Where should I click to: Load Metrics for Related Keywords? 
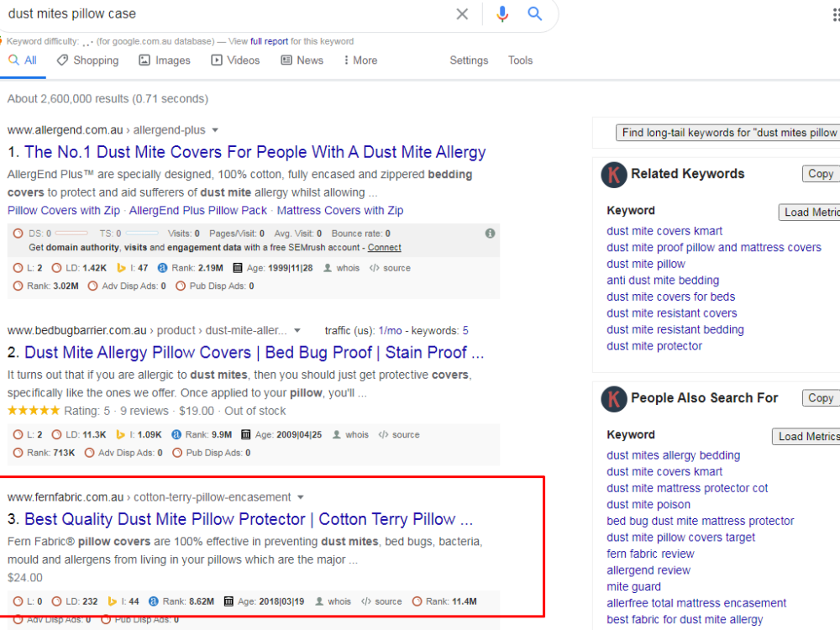point(809,213)
